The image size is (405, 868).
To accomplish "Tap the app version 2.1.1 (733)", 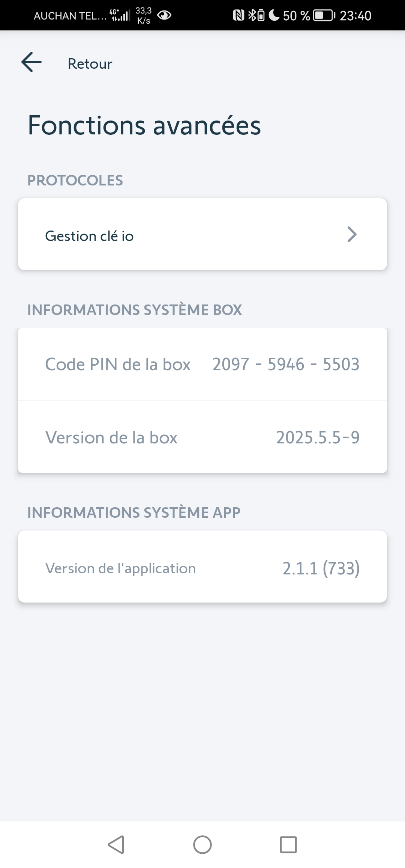I will pyautogui.click(x=321, y=568).
